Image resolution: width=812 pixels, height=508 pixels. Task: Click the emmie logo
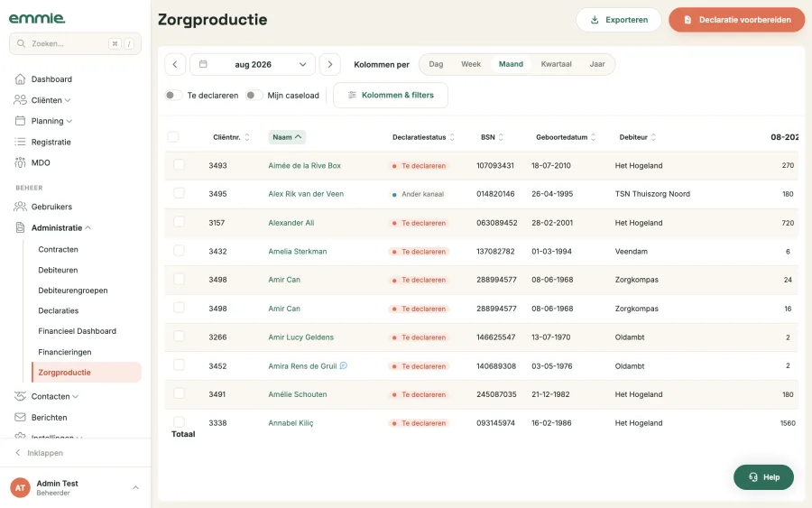[37, 18]
